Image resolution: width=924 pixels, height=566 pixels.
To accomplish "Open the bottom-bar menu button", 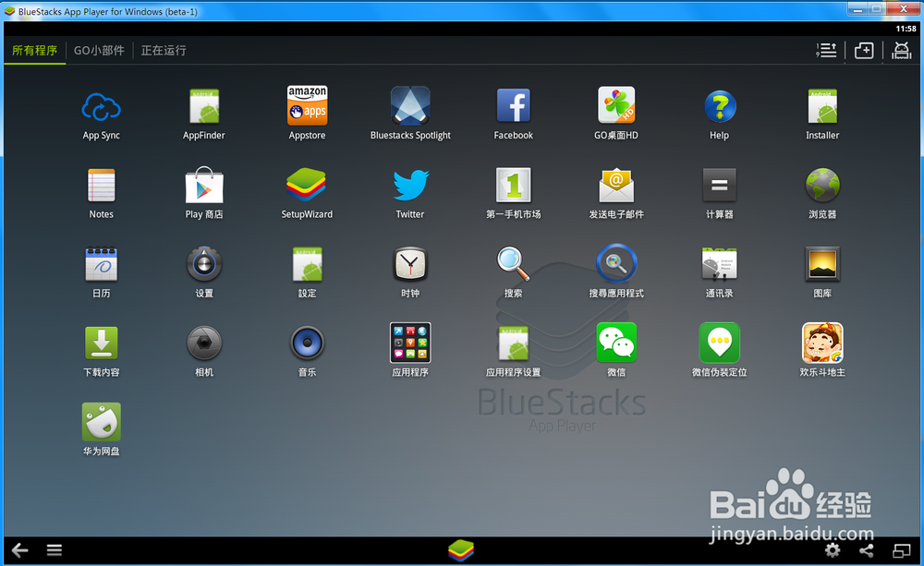I will (55, 550).
